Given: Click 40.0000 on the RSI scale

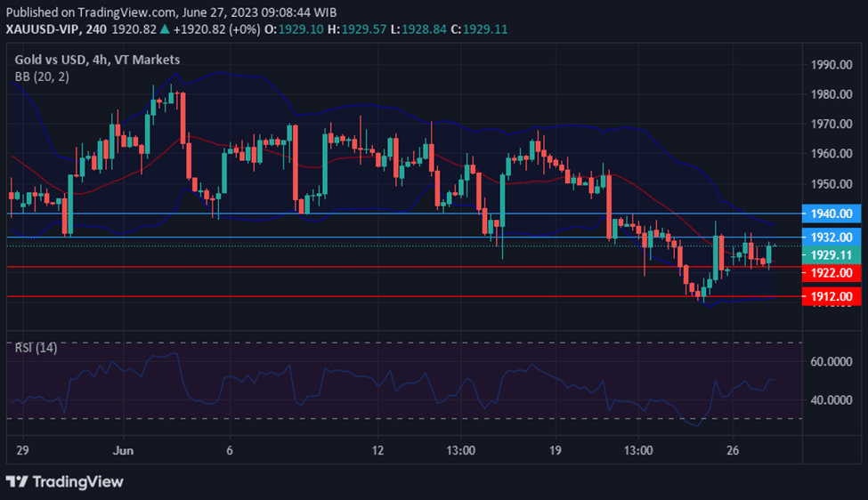Looking at the screenshot, I should click(831, 399).
